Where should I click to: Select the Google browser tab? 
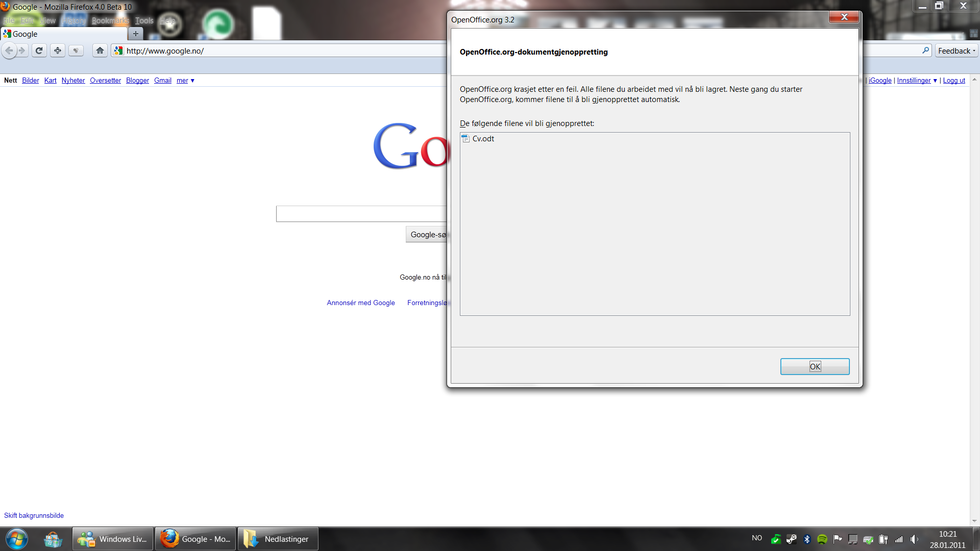pos(64,34)
